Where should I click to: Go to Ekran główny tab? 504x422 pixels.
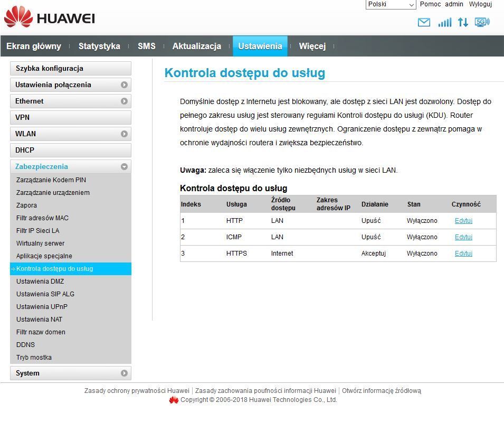34,46
